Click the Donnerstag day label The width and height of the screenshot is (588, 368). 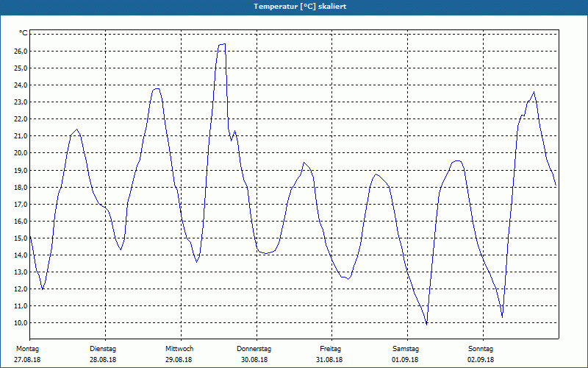254,349
